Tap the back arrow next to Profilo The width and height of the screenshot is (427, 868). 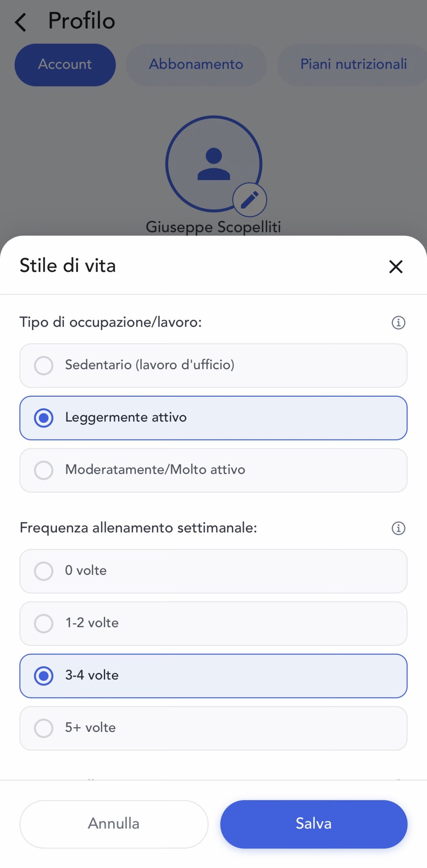click(21, 22)
